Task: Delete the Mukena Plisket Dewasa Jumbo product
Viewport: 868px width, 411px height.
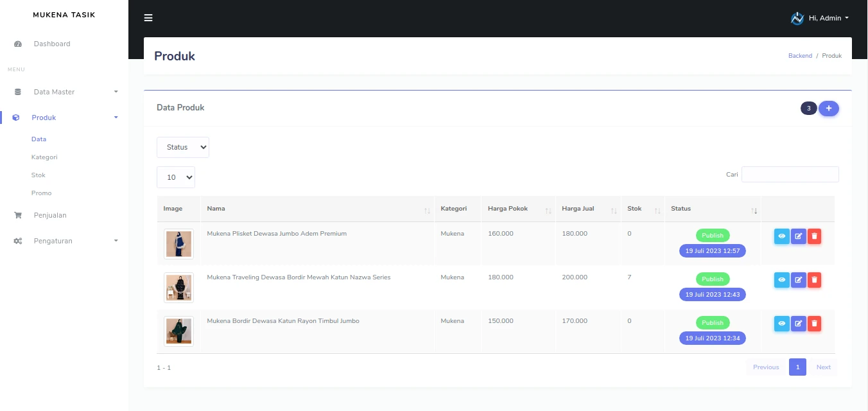Action: tap(814, 236)
